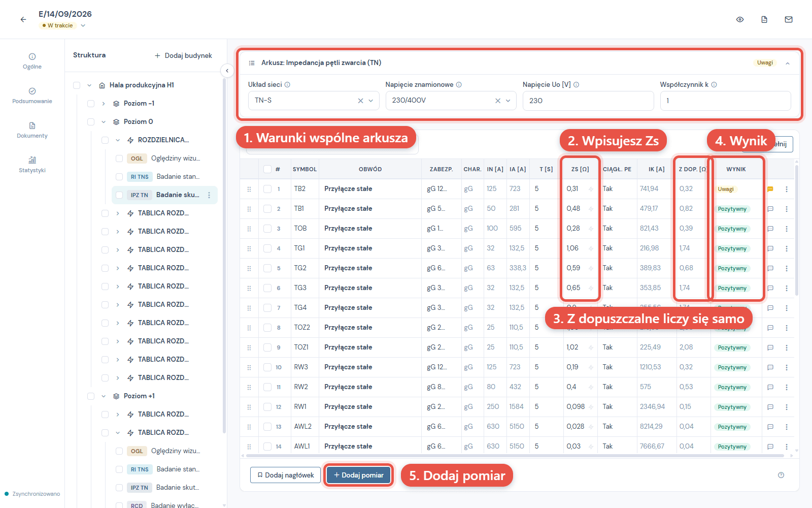Tick the ROZDZIELNICA tree checkbox
Screen dimensions: 812x508
tap(105, 140)
